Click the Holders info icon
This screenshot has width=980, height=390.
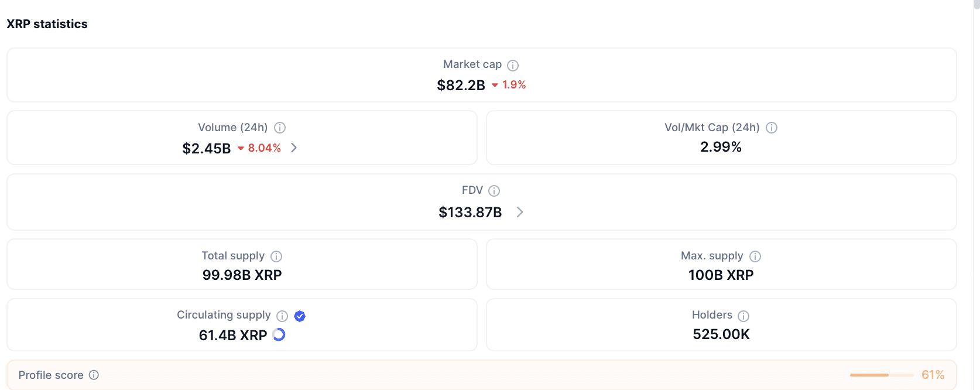pyautogui.click(x=743, y=316)
